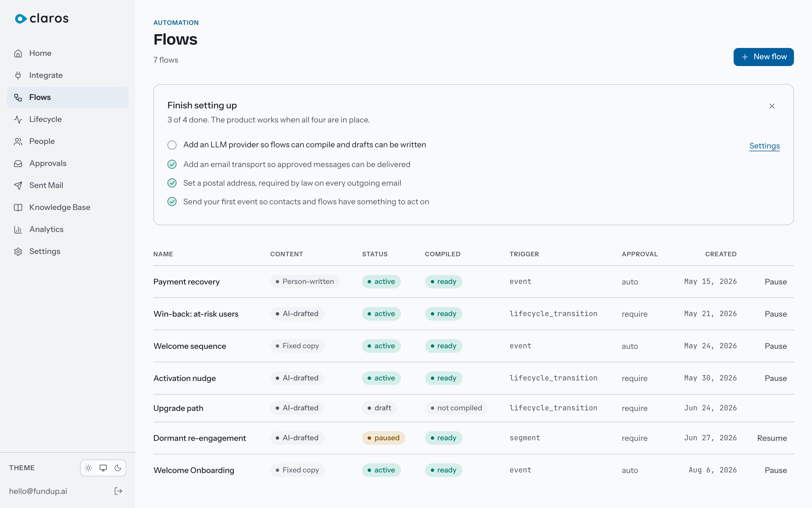Click the Lifecycle pulse icon
The image size is (812, 508).
[18, 119]
